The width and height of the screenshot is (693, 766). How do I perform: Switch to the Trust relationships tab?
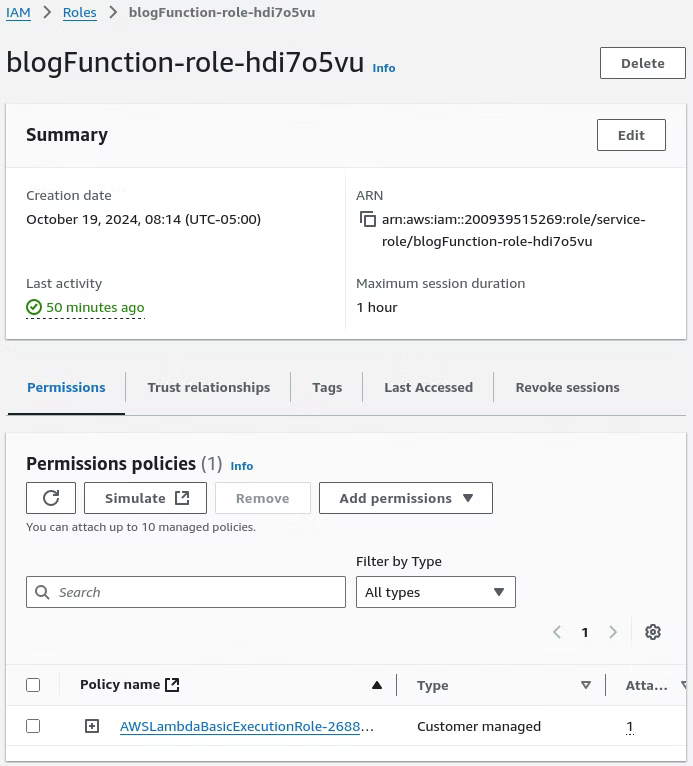[209, 387]
